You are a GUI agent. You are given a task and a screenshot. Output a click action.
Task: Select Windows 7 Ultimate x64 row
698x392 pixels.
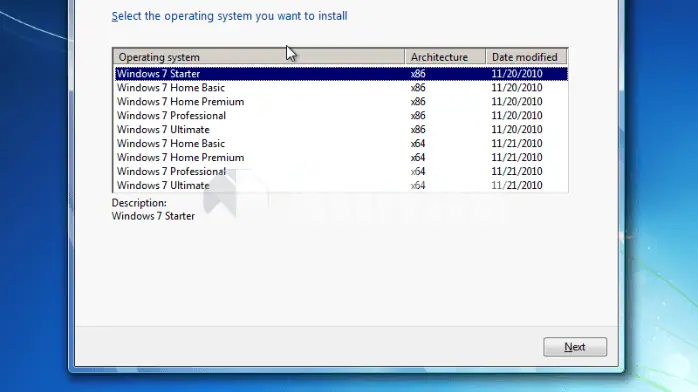point(341,185)
